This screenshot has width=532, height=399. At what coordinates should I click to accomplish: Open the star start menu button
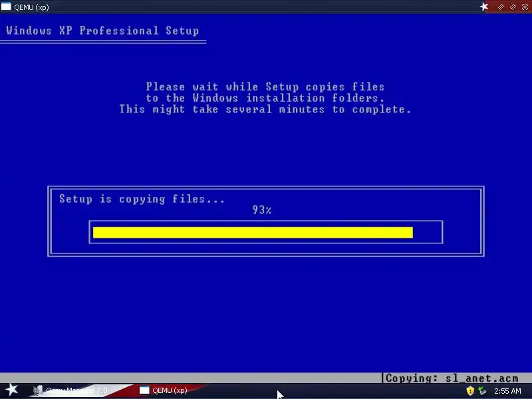[11, 390]
